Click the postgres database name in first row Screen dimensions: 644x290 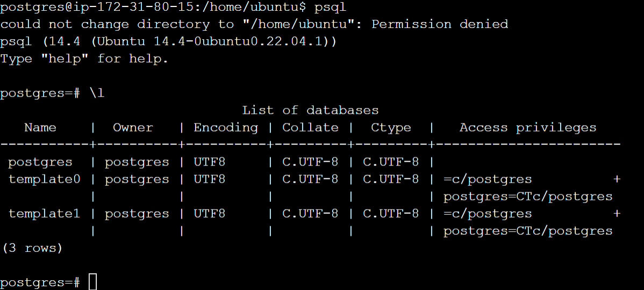click(x=40, y=162)
